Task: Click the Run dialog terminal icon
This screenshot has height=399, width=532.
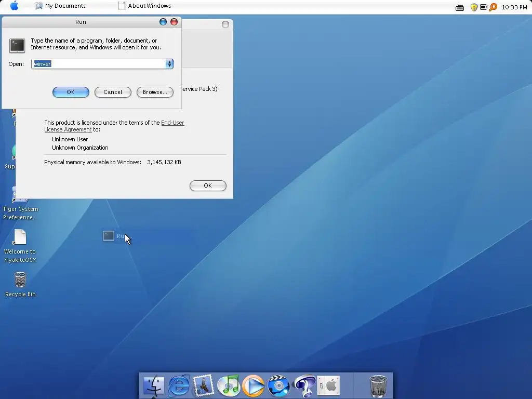Action: click(x=17, y=46)
